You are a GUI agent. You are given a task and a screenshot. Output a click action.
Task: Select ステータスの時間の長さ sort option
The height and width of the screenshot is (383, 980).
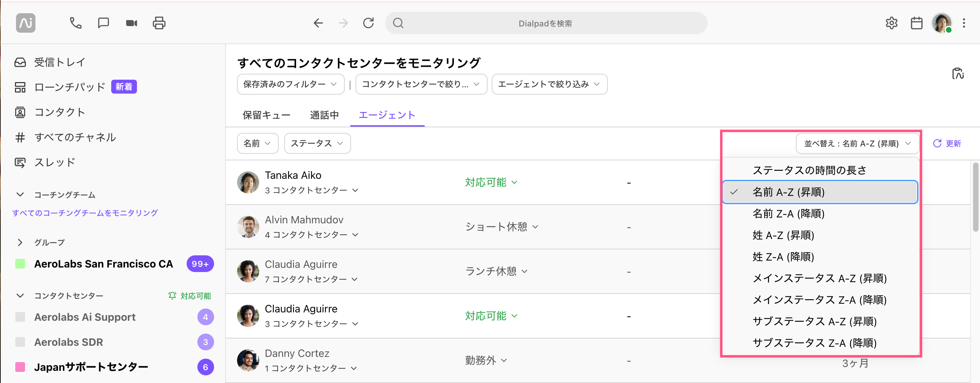[x=820, y=170]
